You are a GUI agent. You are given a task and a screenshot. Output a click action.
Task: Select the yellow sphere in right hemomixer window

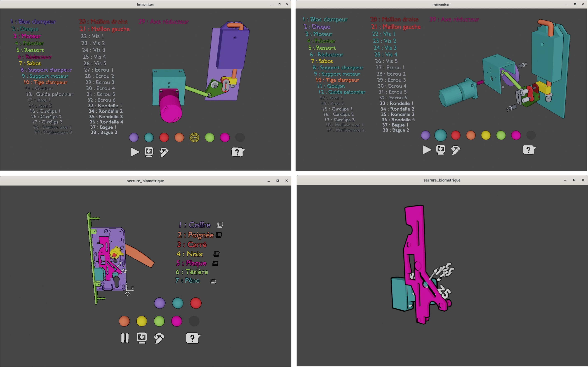[x=486, y=135]
